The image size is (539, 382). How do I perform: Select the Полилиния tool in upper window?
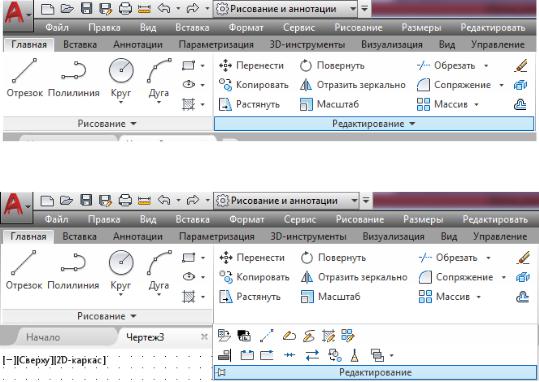pyautogui.click(x=74, y=78)
